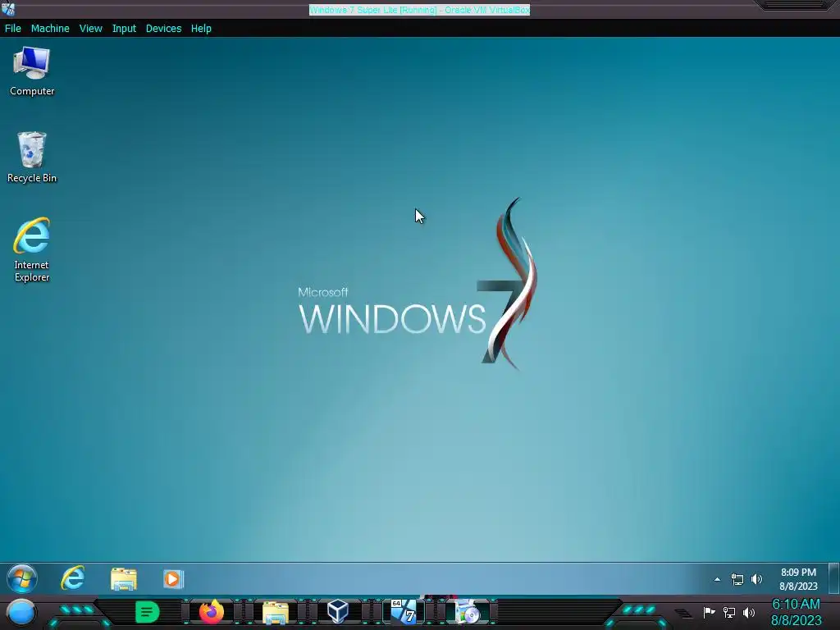Click VirtualBox window title bar icon
840x630 pixels.
pos(8,9)
